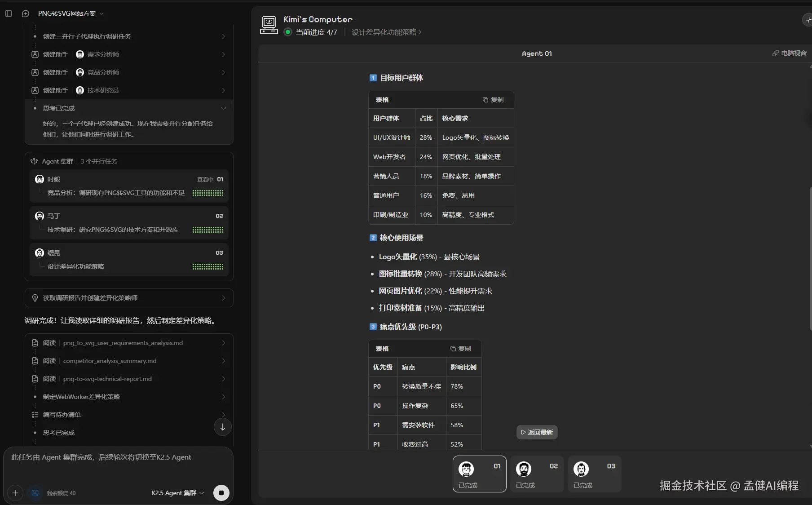This screenshot has width=812, height=505.
Task: Add attachment with the plus icon
Action: coord(15,493)
